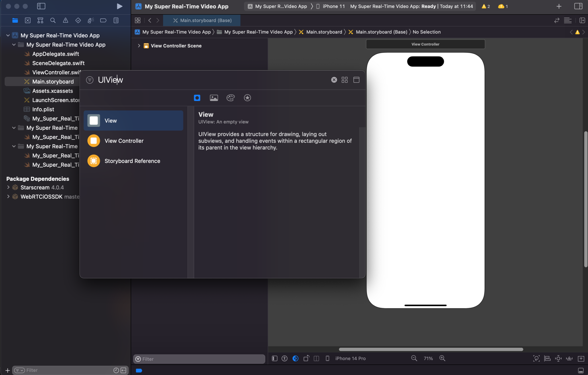Collapse the My Super Real-Time Video App project

click(8, 35)
